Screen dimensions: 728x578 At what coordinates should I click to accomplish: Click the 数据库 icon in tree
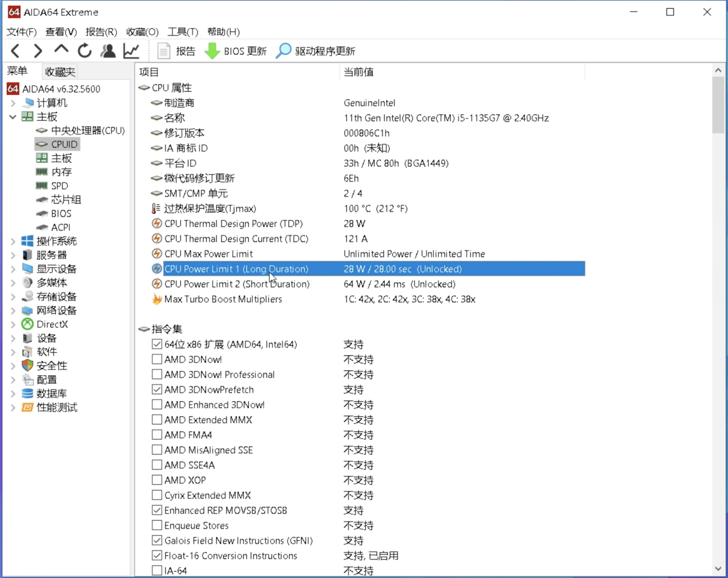click(28, 393)
